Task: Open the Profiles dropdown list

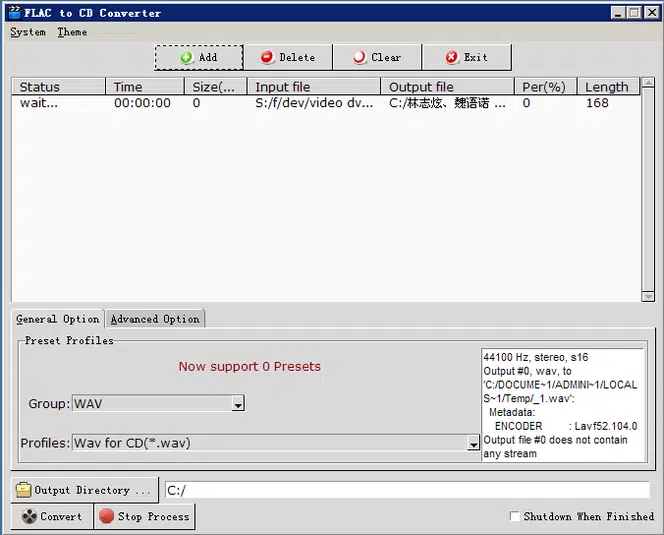Action: [x=473, y=443]
